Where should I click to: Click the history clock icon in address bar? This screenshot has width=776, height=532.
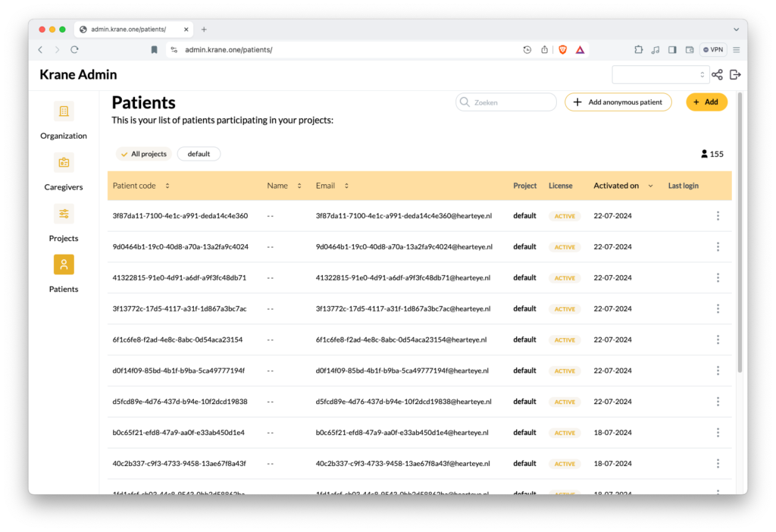[527, 49]
